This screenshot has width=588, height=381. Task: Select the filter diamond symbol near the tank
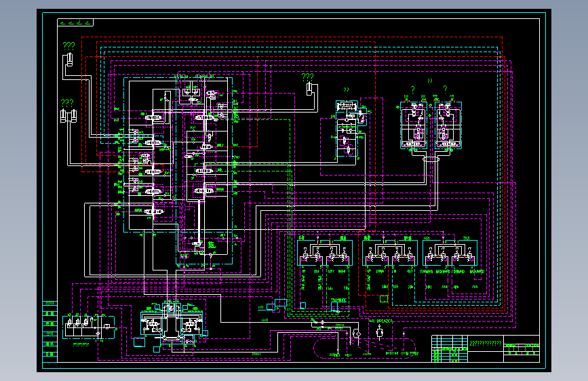click(357, 334)
